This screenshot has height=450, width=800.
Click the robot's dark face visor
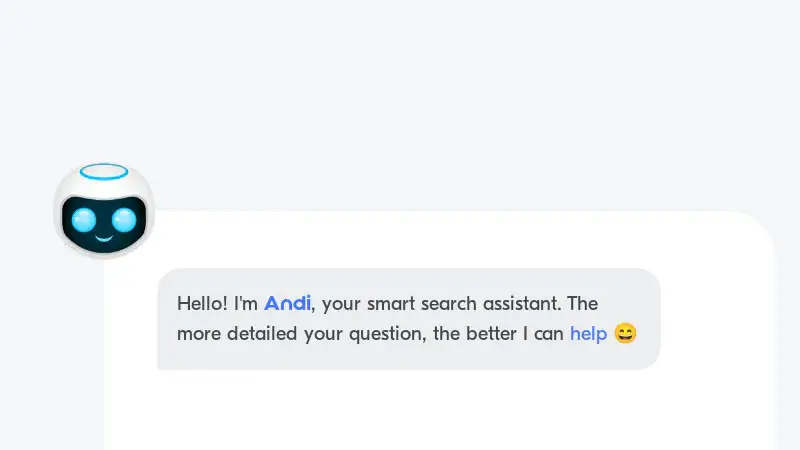(104, 224)
